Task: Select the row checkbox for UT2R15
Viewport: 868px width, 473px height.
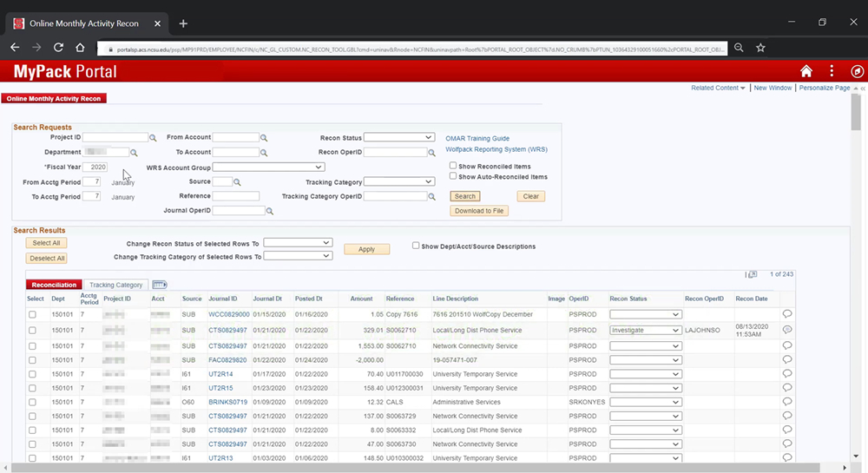Action: pyautogui.click(x=32, y=388)
